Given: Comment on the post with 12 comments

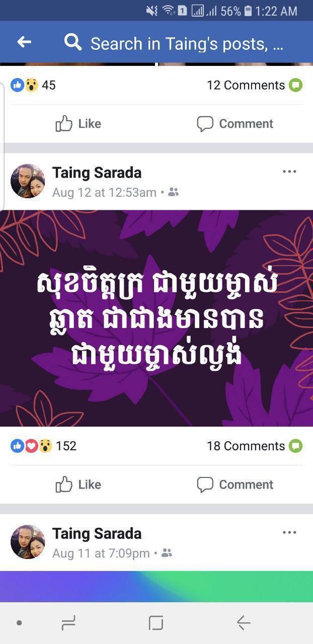Looking at the screenshot, I should (x=235, y=124).
